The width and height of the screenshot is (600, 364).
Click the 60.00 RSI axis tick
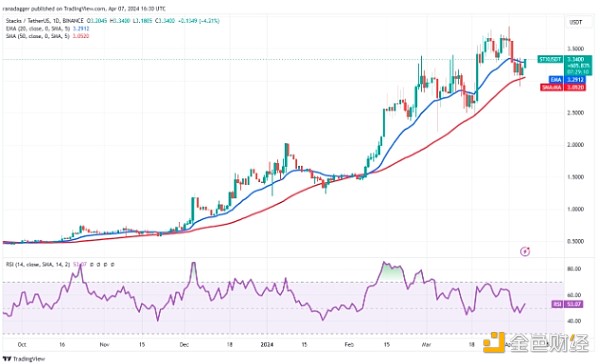click(574, 295)
